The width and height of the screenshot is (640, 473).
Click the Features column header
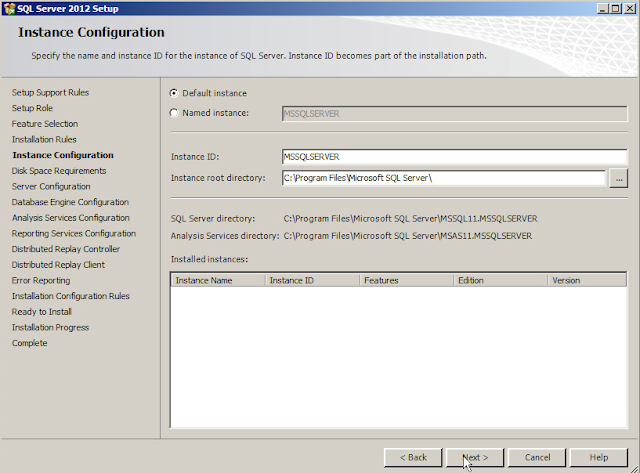coord(407,280)
